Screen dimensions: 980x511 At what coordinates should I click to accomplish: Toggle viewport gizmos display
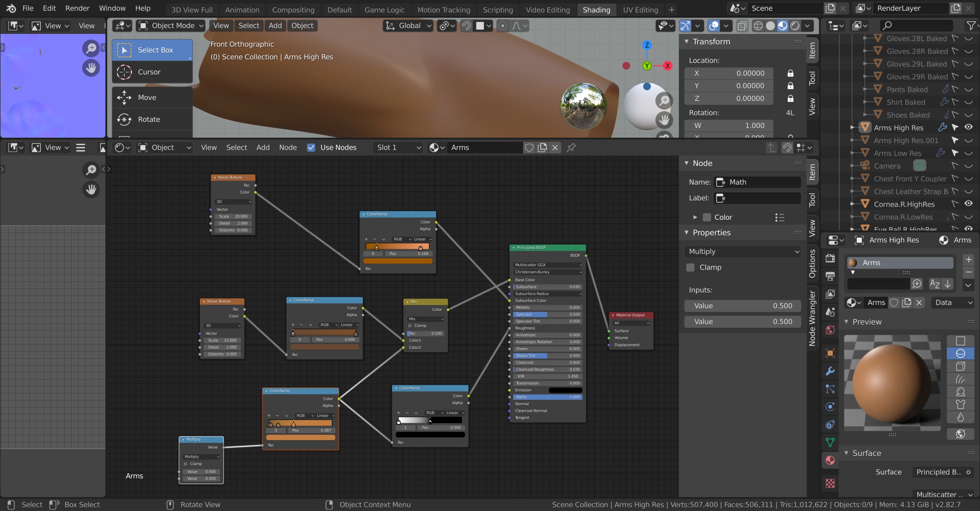click(685, 26)
